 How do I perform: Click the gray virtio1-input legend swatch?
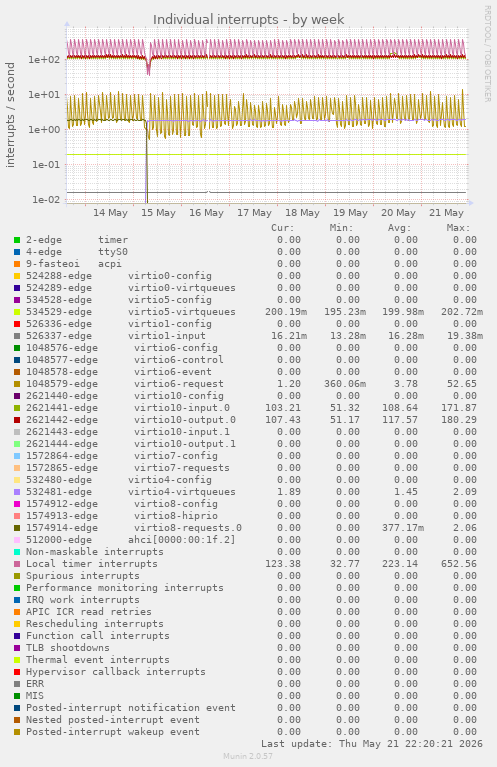[x=17, y=336]
